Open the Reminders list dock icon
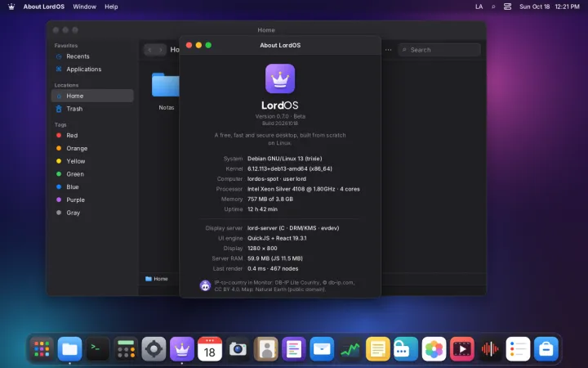The image size is (588, 368). (518, 349)
